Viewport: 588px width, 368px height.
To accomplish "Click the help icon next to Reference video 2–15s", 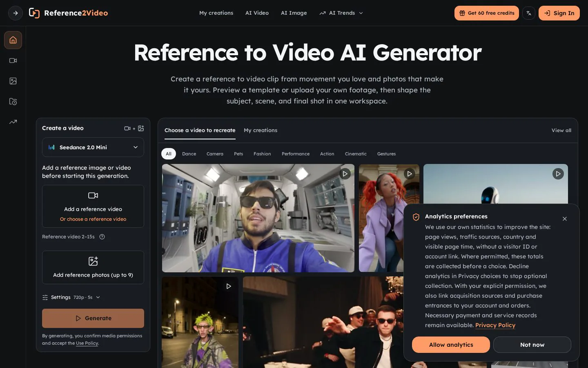I will [x=102, y=237].
